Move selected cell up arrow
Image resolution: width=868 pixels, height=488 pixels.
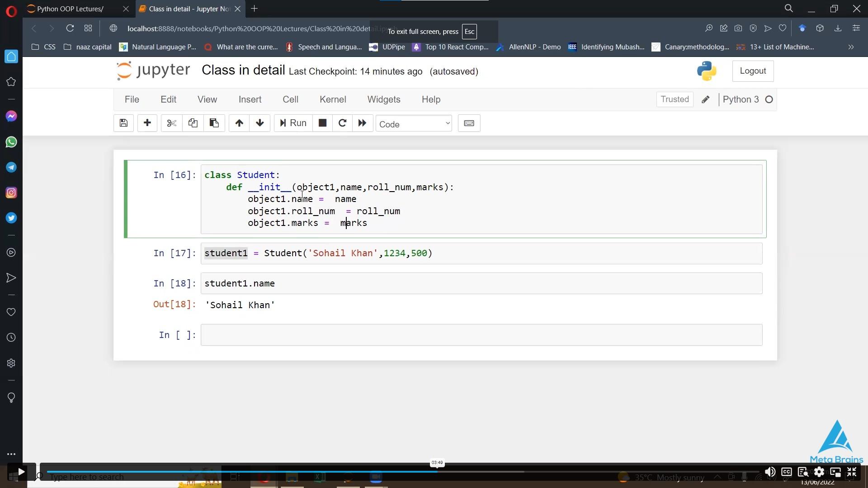click(239, 123)
